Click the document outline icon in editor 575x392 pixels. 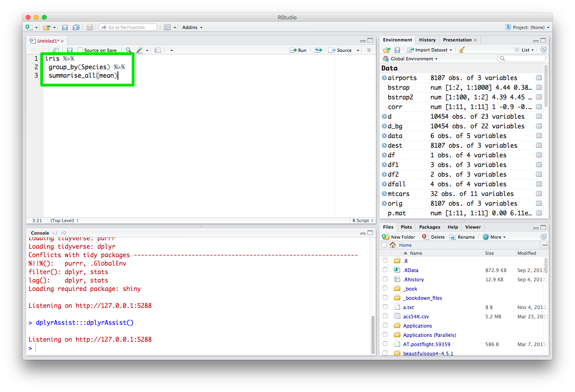pos(369,50)
